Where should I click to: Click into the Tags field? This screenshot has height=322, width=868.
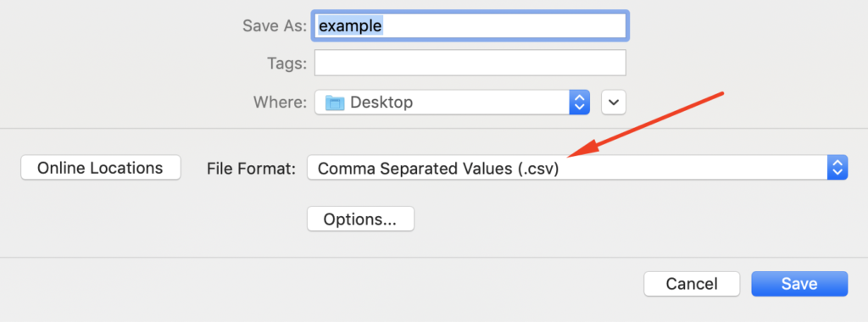(x=470, y=63)
